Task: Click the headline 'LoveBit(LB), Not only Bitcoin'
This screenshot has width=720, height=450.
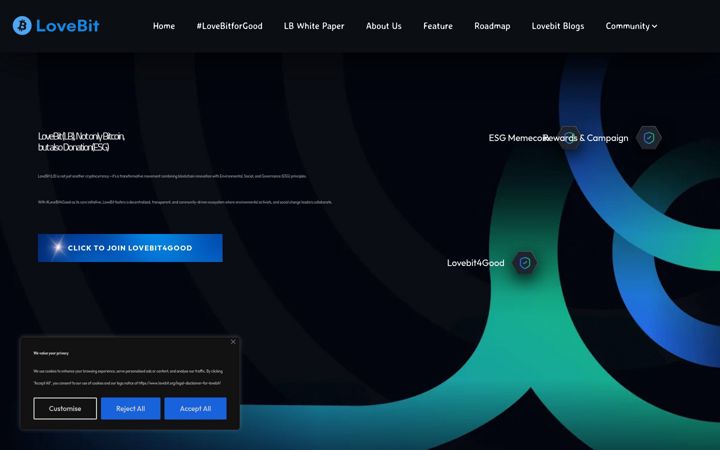Action: (81, 141)
